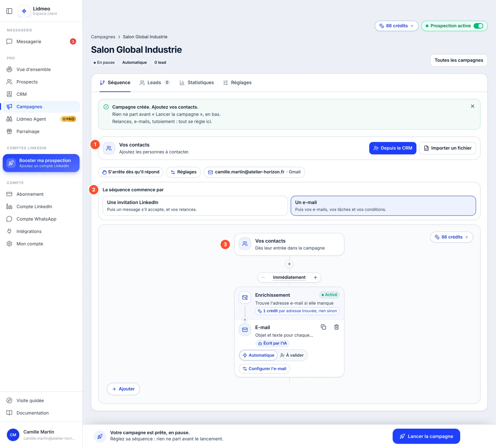The height and width of the screenshot is (448, 496).
Task: Delete the E-mail step via trash icon
Action: 336,327
